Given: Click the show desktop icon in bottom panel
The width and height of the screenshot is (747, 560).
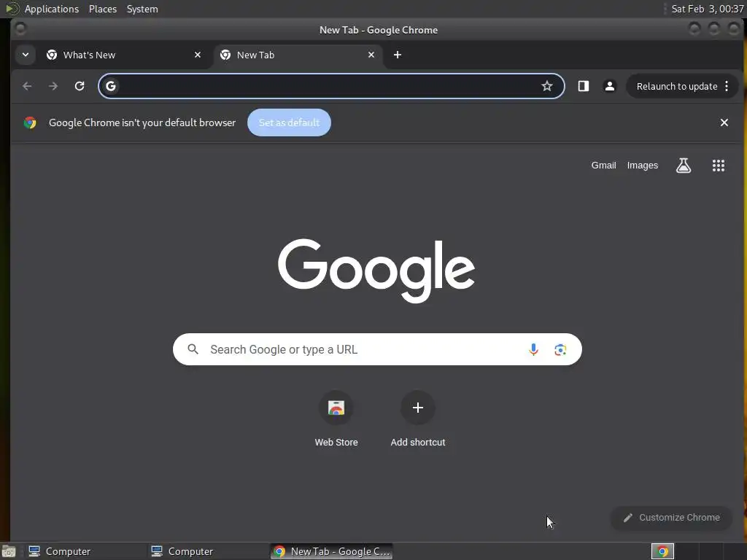Looking at the screenshot, I should coord(9,551).
